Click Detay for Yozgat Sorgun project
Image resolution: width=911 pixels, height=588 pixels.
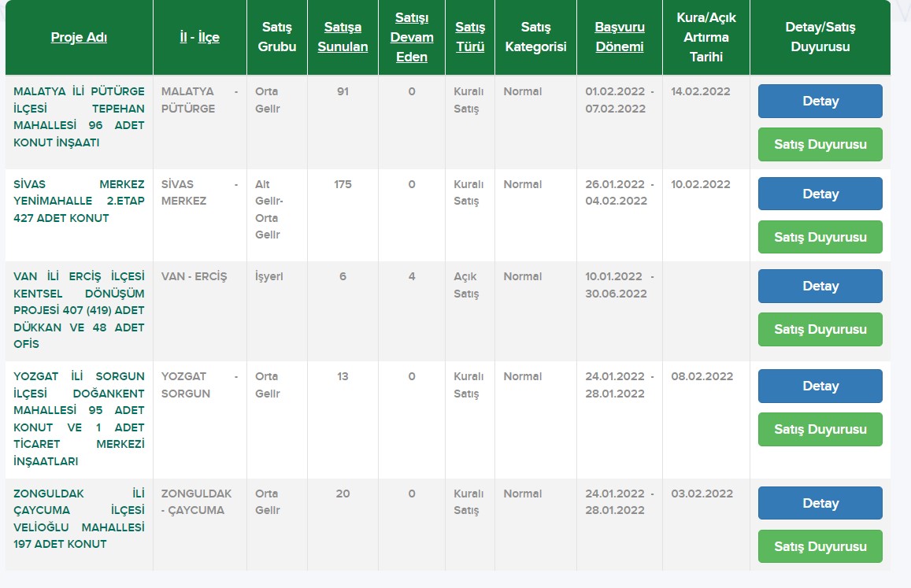tap(820, 386)
